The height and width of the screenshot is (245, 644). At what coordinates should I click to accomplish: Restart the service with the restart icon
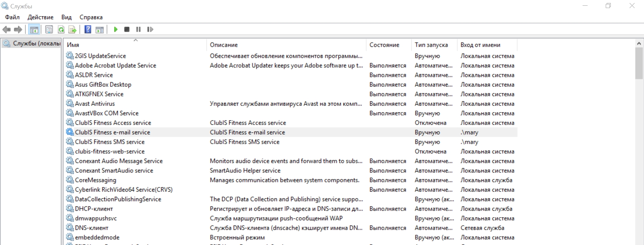[150, 29]
